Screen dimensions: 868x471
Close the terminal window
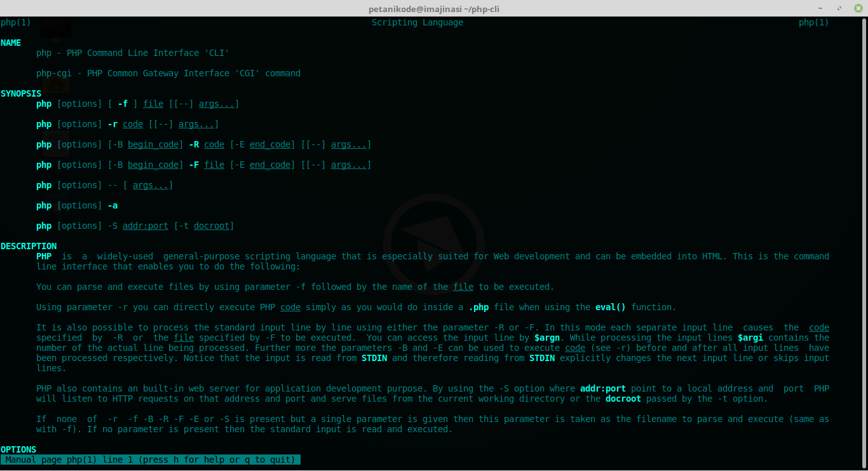coord(858,8)
